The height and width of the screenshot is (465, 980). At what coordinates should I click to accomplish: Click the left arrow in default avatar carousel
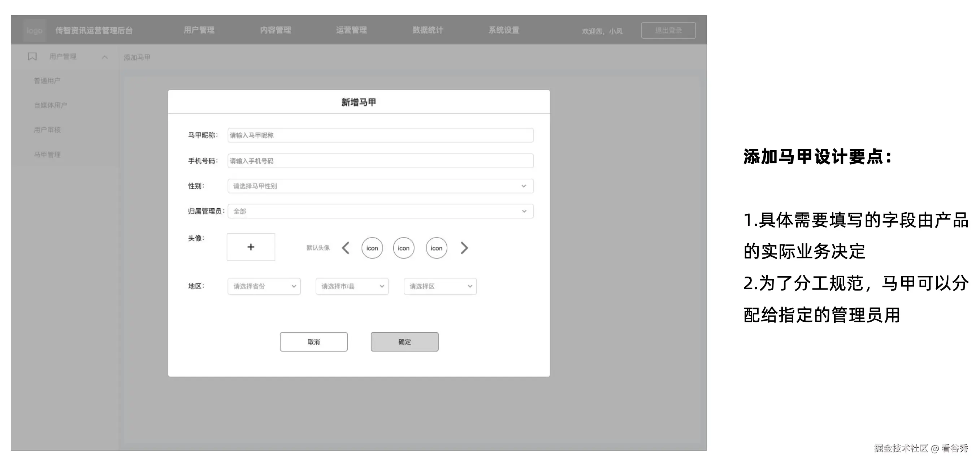(346, 248)
